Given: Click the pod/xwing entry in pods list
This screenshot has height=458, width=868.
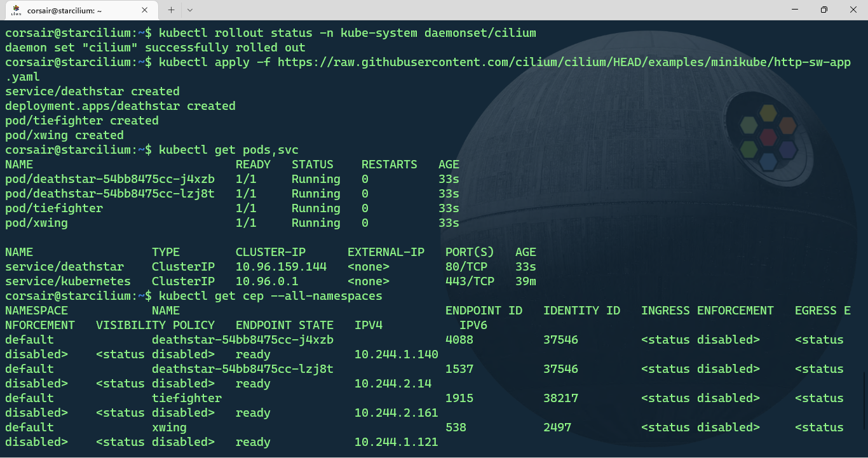Looking at the screenshot, I should 36,223.
